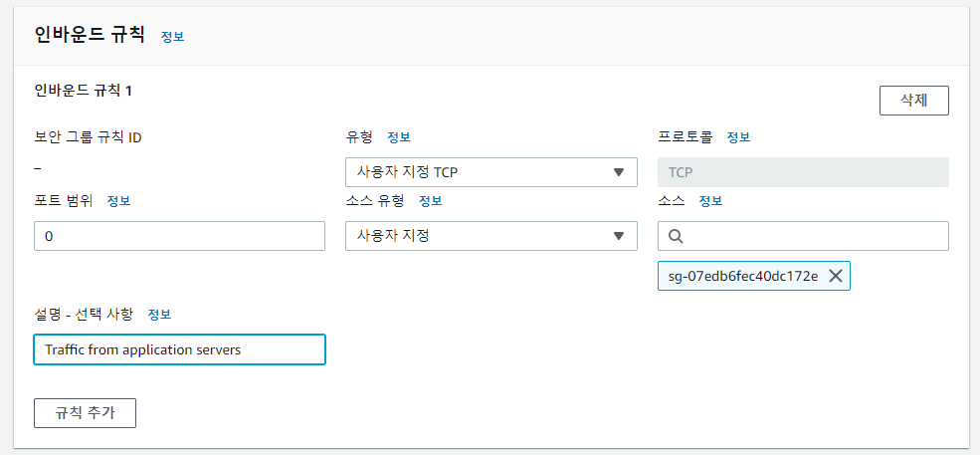Click the 소스 search input field
Viewport: 980px width, 455px height.
click(x=803, y=236)
